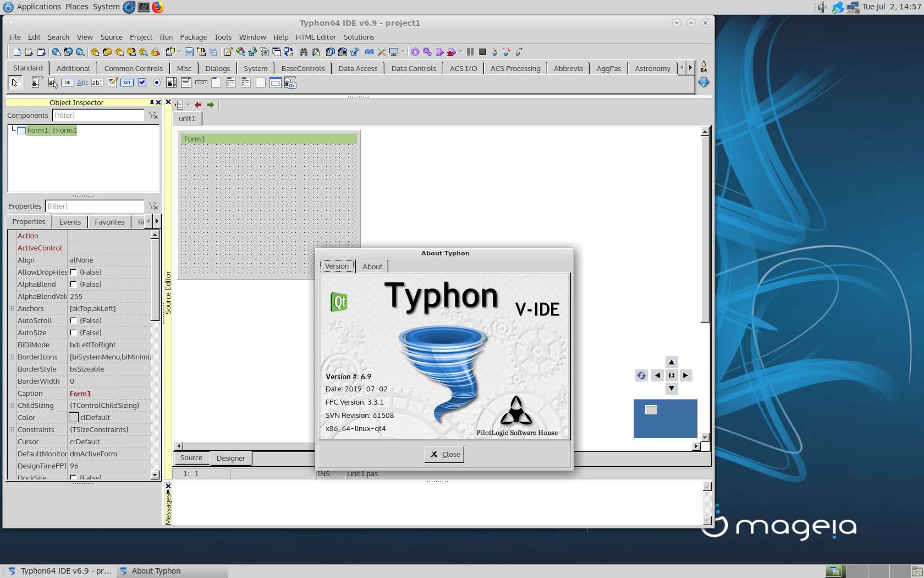
Task: Click the up arrow in the form navigator
Action: pyautogui.click(x=672, y=362)
